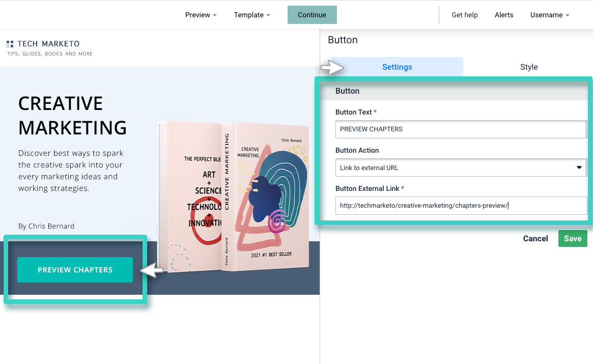Viewport: 593px width, 364px height.
Task: Switch to the Settings tab
Action: click(x=397, y=67)
